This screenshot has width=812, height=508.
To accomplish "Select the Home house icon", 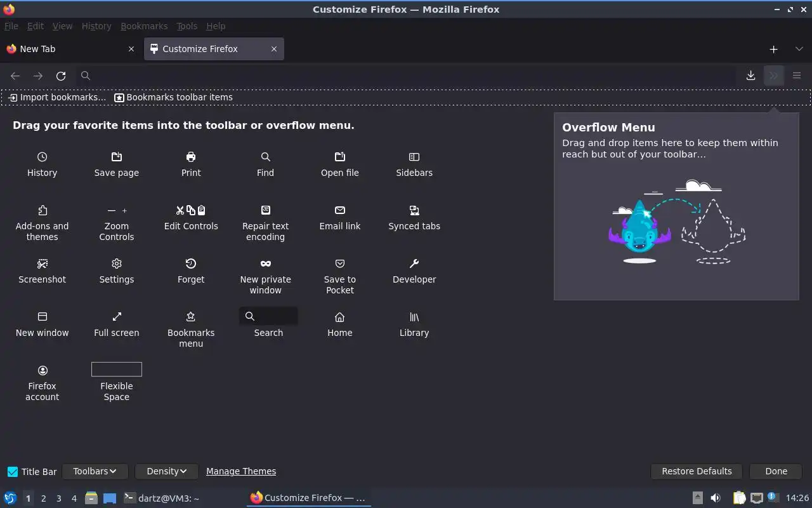I will coord(340,317).
